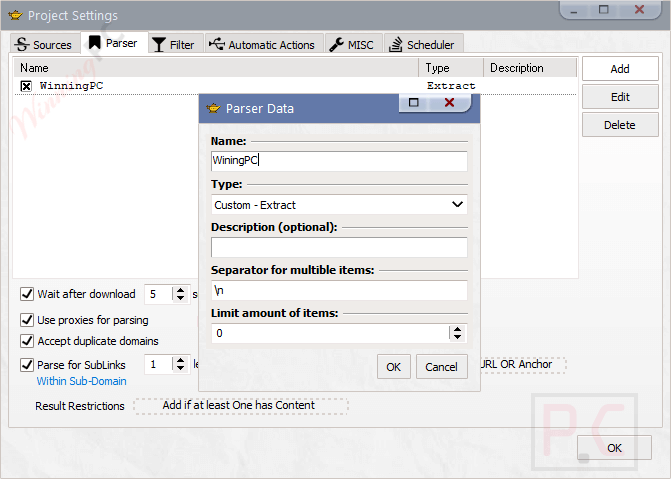Image resolution: width=671 pixels, height=479 pixels.
Task: Click the Parser tab bookmark icon
Action: click(94, 43)
